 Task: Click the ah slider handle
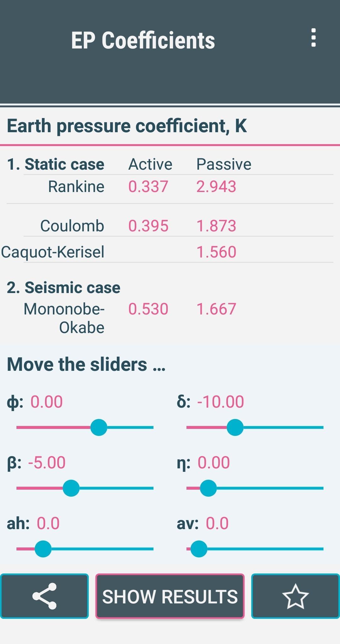43,549
